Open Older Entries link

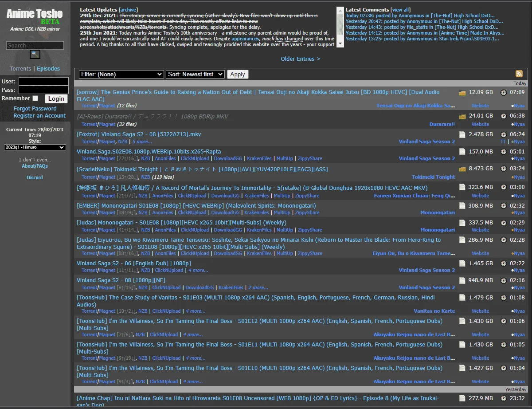300,59
